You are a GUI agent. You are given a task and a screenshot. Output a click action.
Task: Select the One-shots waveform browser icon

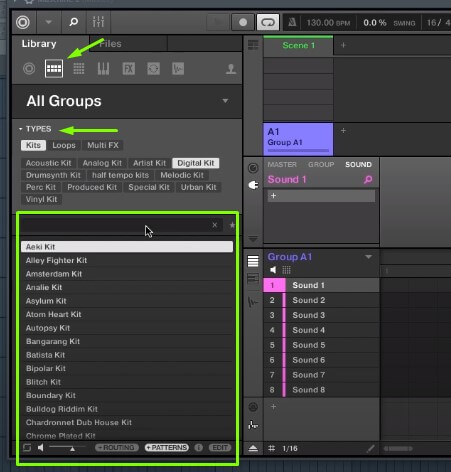point(178,69)
